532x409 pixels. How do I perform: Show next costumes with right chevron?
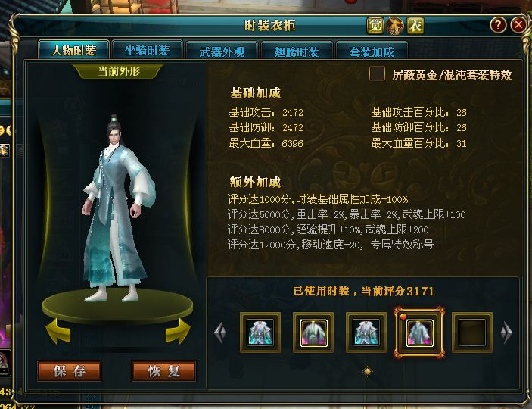[506, 333]
